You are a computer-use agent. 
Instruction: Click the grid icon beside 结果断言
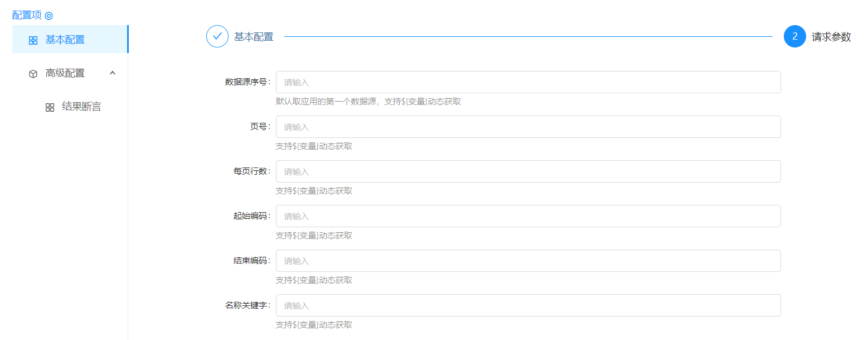click(x=50, y=107)
